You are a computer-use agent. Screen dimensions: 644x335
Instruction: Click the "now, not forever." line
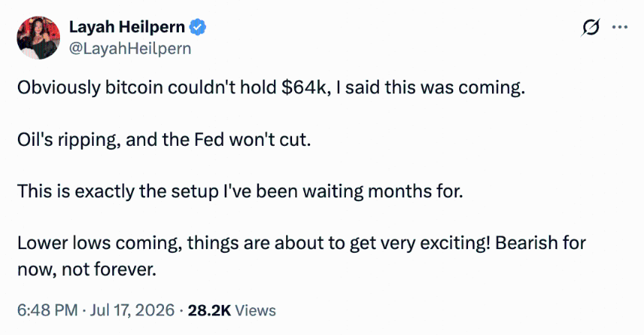tap(87, 269)
